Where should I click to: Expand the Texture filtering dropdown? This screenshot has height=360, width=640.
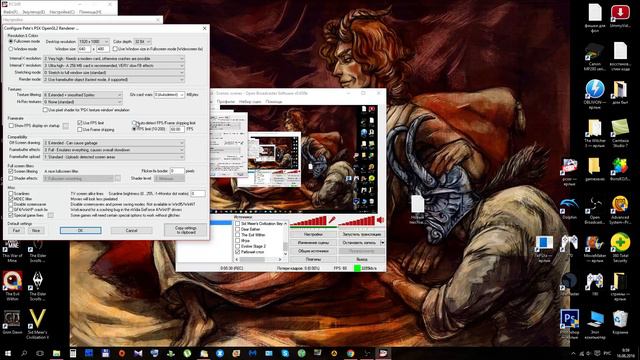pos(82,95)
